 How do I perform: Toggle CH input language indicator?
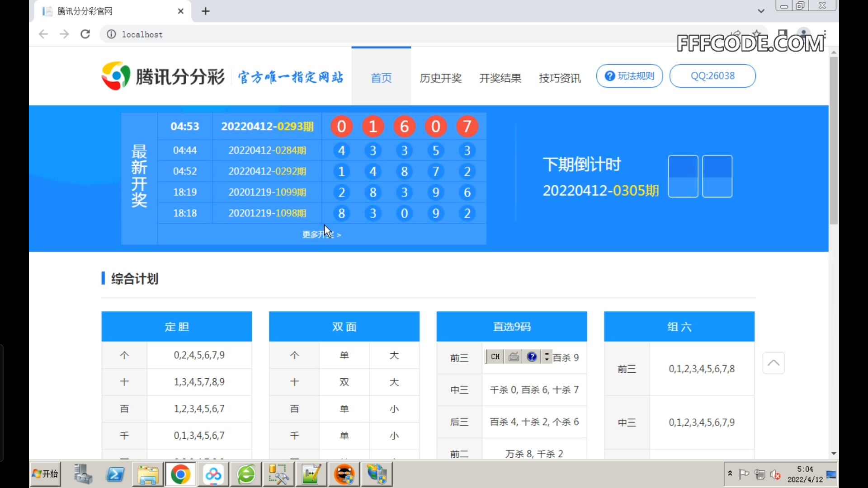pos(495,357)
